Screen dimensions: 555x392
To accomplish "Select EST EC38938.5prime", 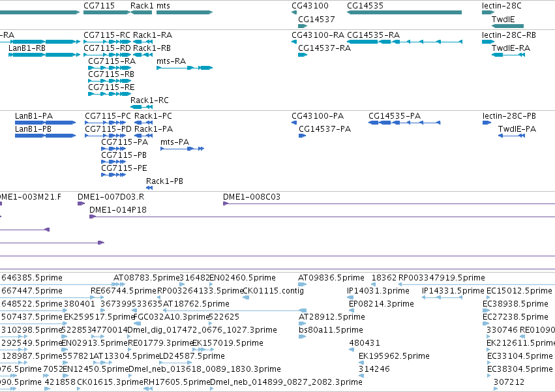I will click(x=515, y=304).
